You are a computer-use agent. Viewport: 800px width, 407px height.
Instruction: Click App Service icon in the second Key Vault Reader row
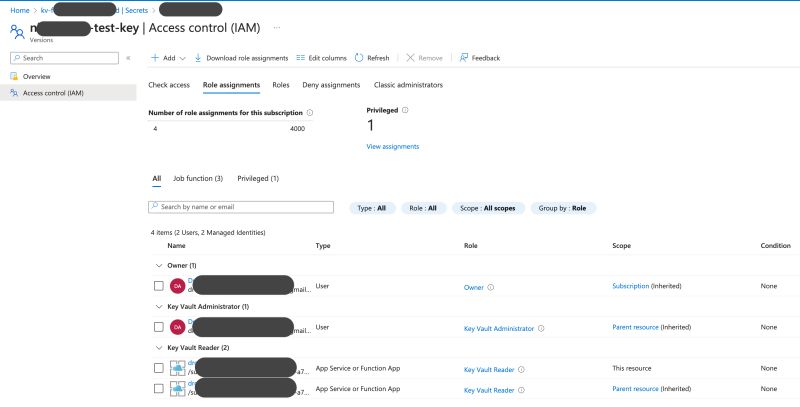(x=178, y=389)
